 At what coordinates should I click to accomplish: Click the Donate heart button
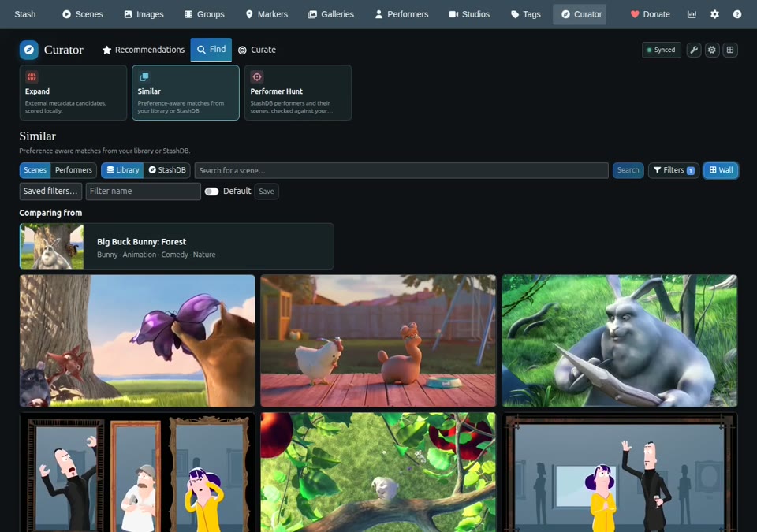click(650, 14)
